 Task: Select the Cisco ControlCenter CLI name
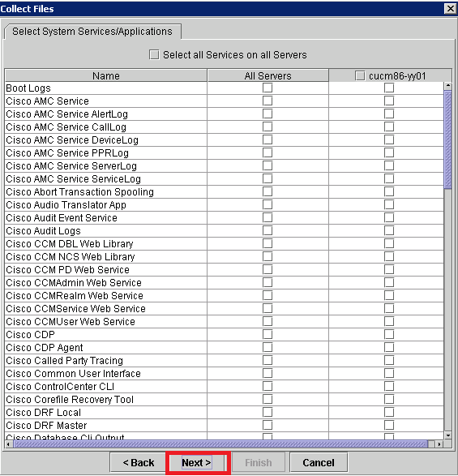coord(60,387)
